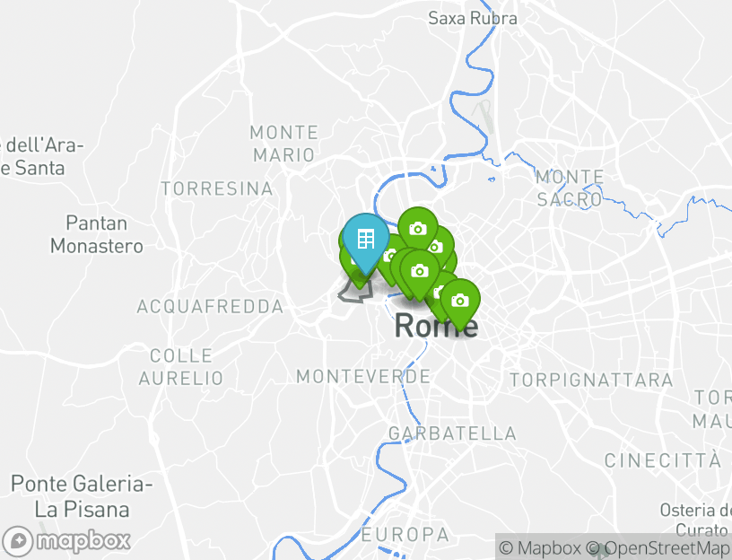Select the blue hotel building marker
The width and height of the screenshot is (732, 560).
tap(365, 239)
